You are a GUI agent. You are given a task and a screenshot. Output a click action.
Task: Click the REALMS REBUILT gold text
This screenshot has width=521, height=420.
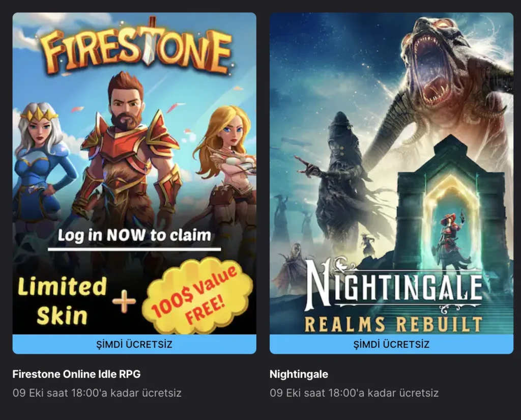click(x=393, y=324)
